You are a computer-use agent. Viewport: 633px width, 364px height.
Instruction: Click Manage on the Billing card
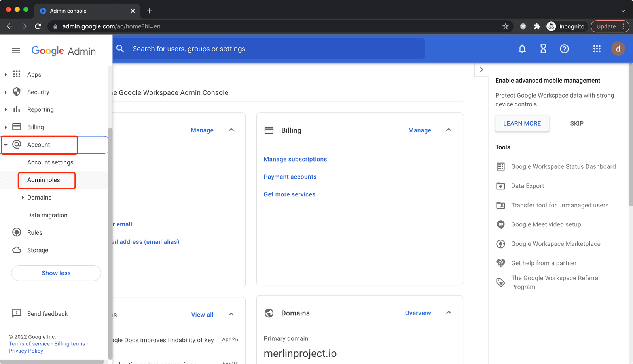coord(420,130)
